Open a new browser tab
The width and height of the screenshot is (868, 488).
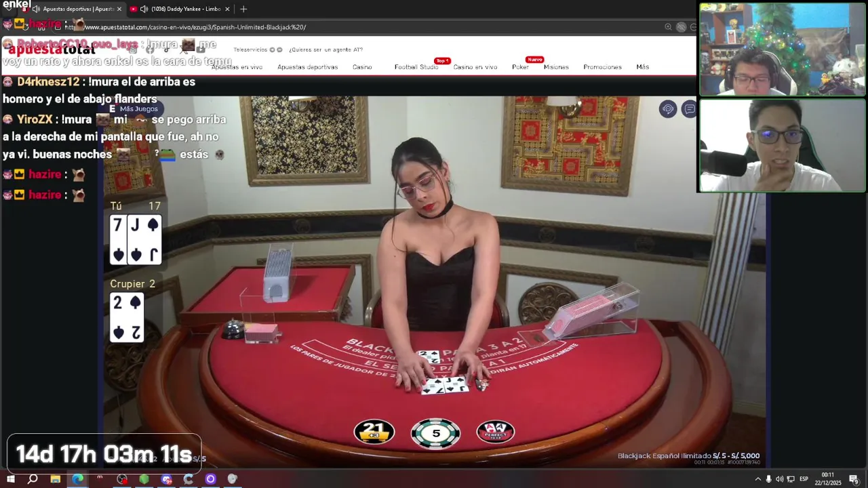pos(243,9)
